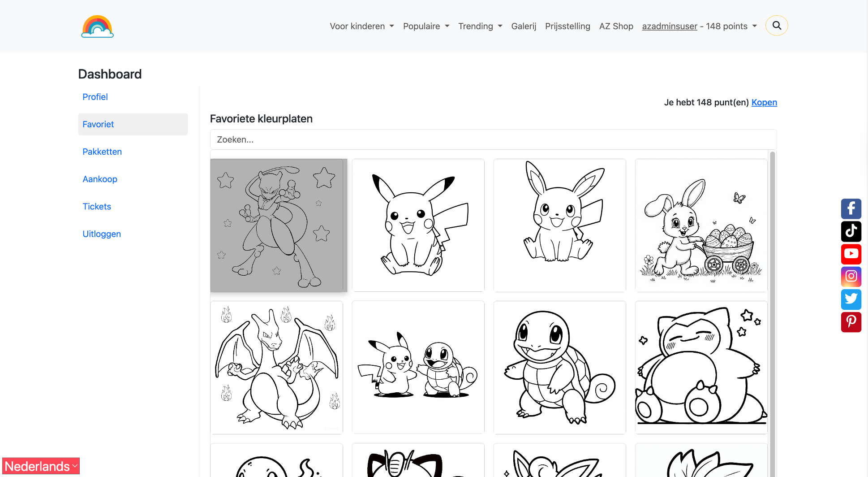The height and width of the screenshot is (477, 868).
Task: Open Tickets in dashboard sidebar
Action: coord(97,206)
